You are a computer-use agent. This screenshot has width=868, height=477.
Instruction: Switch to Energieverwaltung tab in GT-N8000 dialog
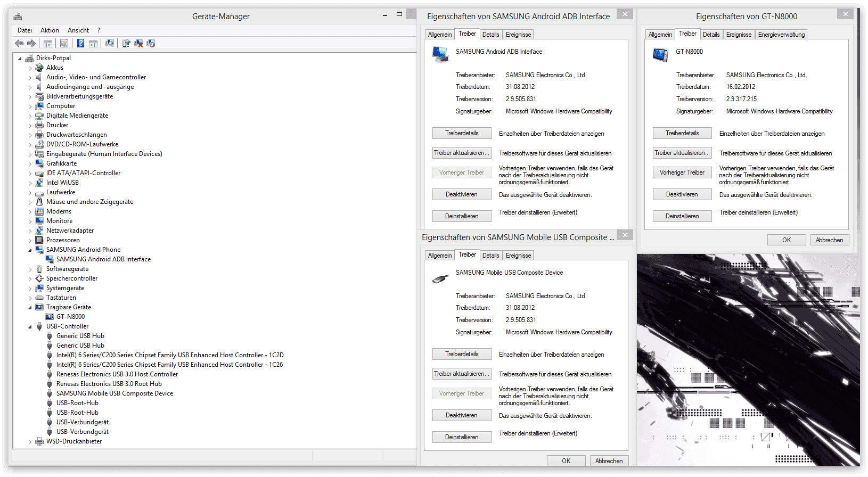click(781, 35)
